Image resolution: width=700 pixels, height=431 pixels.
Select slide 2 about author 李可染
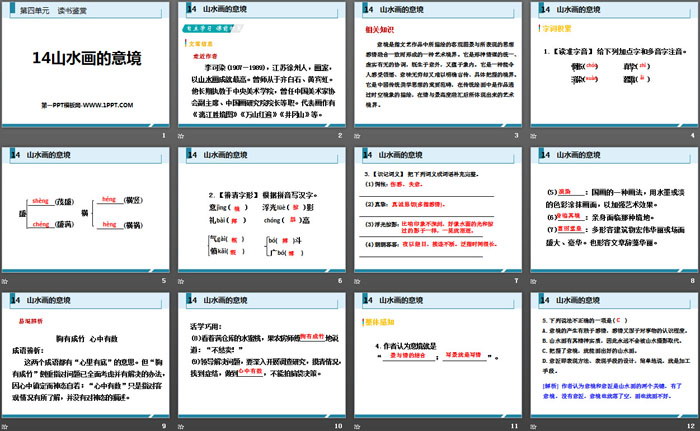click(262, 65)
